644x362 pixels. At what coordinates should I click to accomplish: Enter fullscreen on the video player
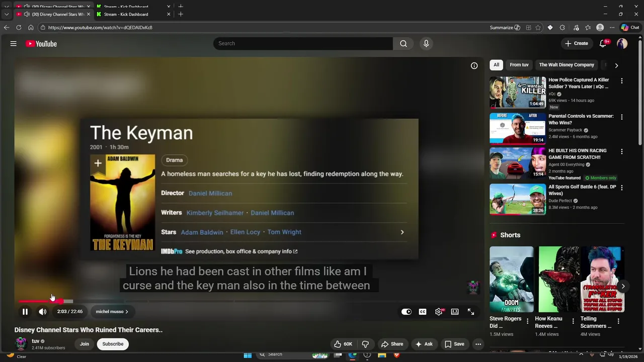click(471, 312)
